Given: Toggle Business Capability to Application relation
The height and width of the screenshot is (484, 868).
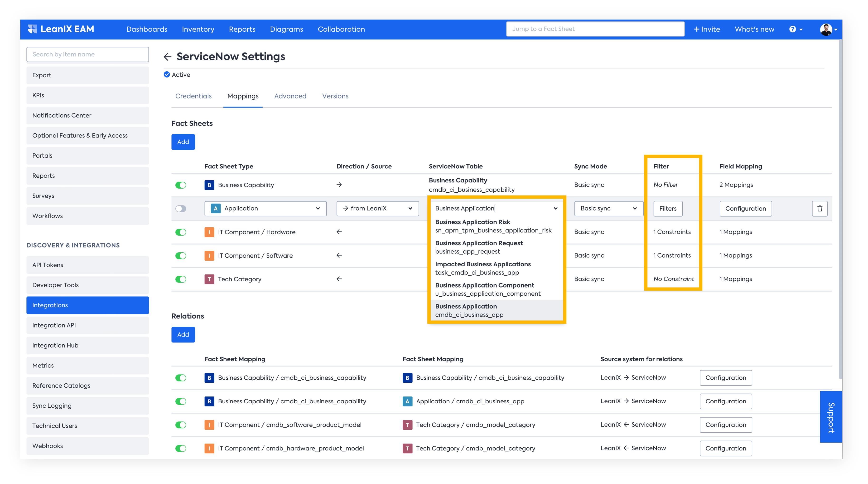Looking at the screenshot, I should pyautogui.click(x=181, y=401).
